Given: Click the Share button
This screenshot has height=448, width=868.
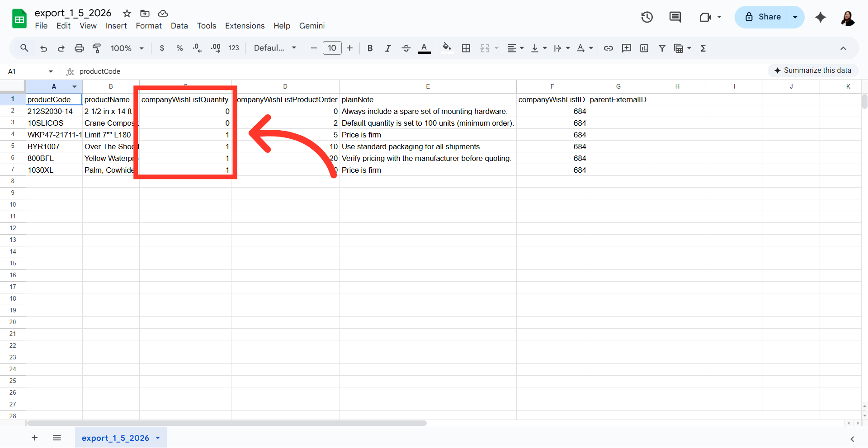Looking at the screenshot, I should coord(761,17).
